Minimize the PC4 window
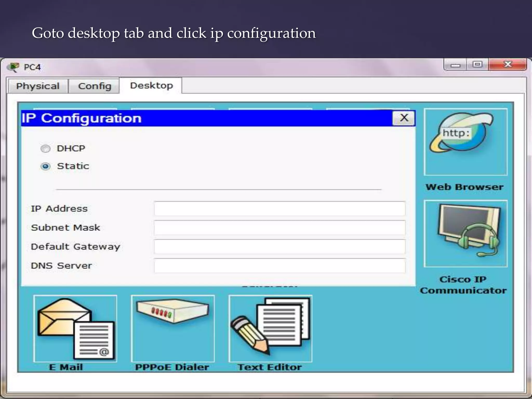The image size is (532, 399). coord(455,65)
